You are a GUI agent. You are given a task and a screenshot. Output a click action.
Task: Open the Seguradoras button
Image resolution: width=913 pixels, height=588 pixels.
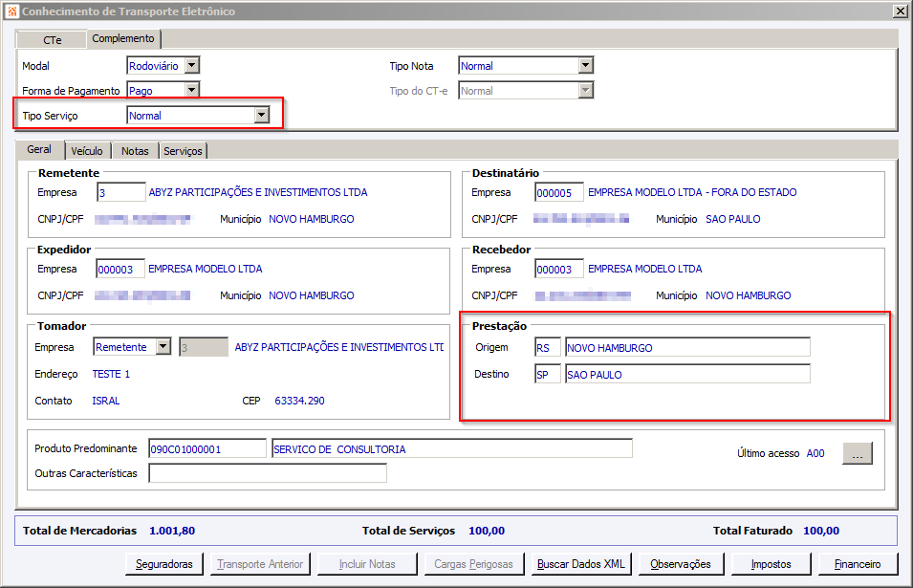pyautogui.click(x=164, y=564)
